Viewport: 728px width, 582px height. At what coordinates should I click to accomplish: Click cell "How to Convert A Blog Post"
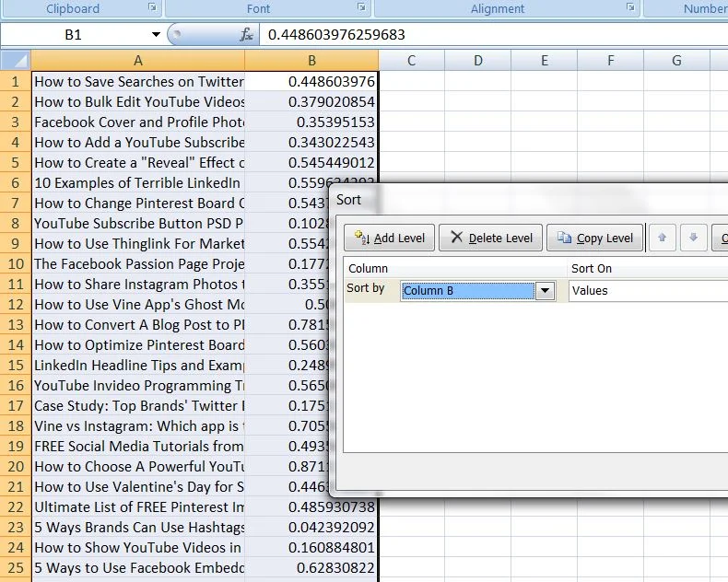(x=138, y=325)
